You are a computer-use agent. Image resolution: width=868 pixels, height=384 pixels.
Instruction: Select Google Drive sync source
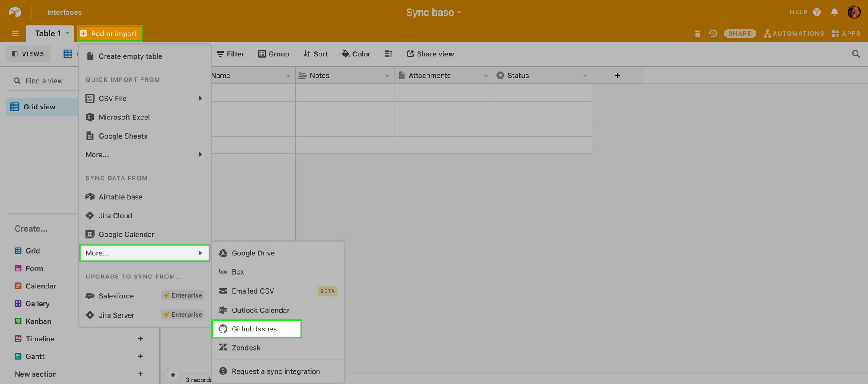[x=278, y=253]
